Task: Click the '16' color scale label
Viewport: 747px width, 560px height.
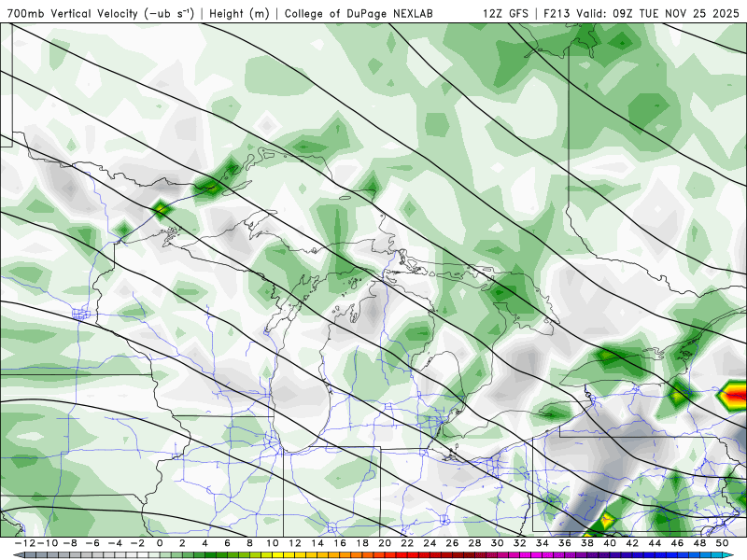Action: coord(340,543)
